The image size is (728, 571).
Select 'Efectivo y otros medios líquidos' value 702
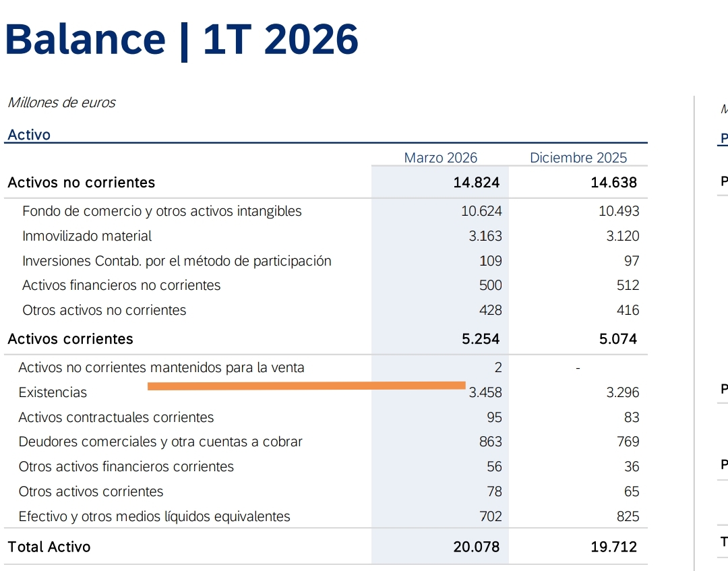point(490,516)
